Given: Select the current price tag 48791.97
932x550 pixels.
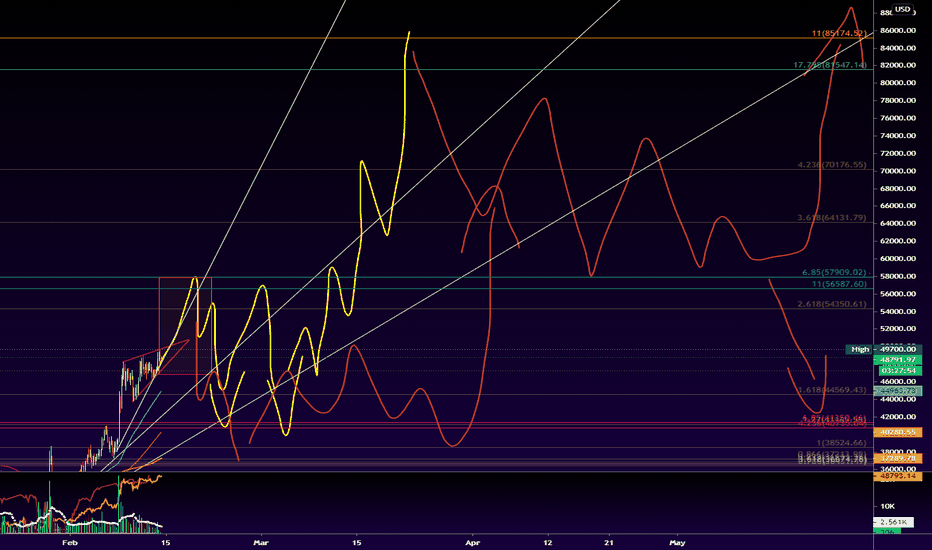Looking at the screenshot, I should (x=898, y=360).
